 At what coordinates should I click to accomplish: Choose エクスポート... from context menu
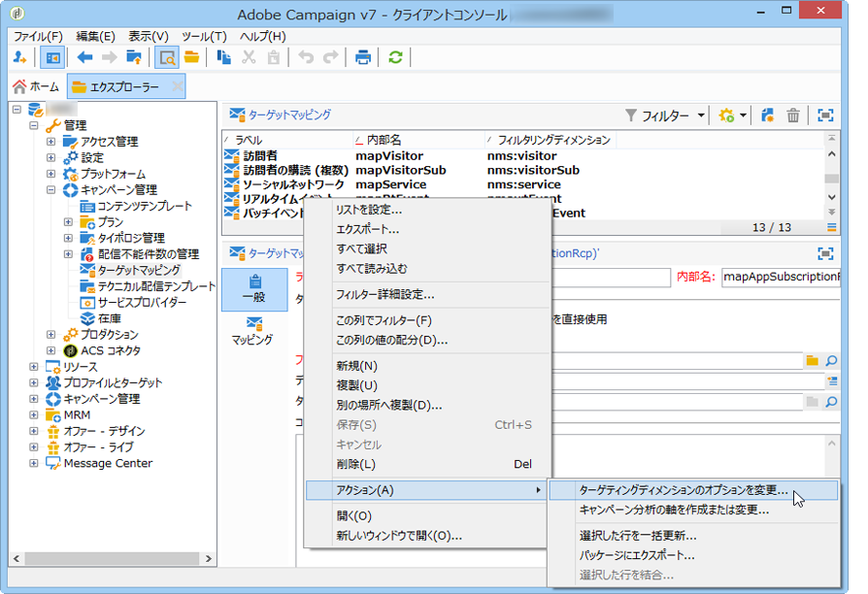(x=428, y=229)
